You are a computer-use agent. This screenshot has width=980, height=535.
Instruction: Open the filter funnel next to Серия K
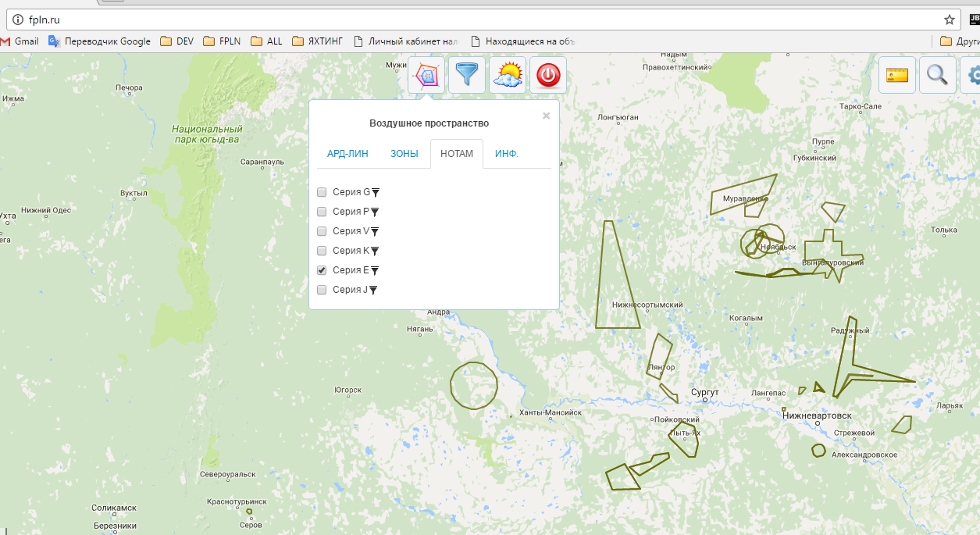(x=375, y=251)
